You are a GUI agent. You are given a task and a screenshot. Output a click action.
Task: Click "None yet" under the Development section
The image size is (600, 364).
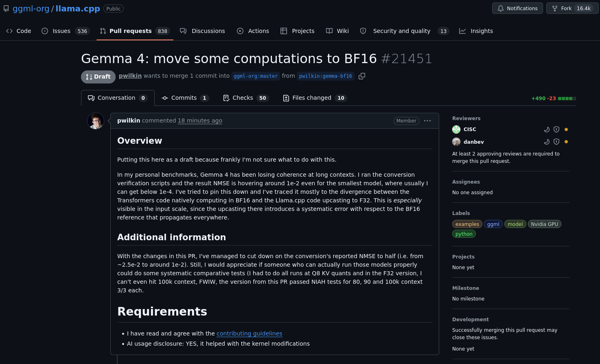click(463, 349)
